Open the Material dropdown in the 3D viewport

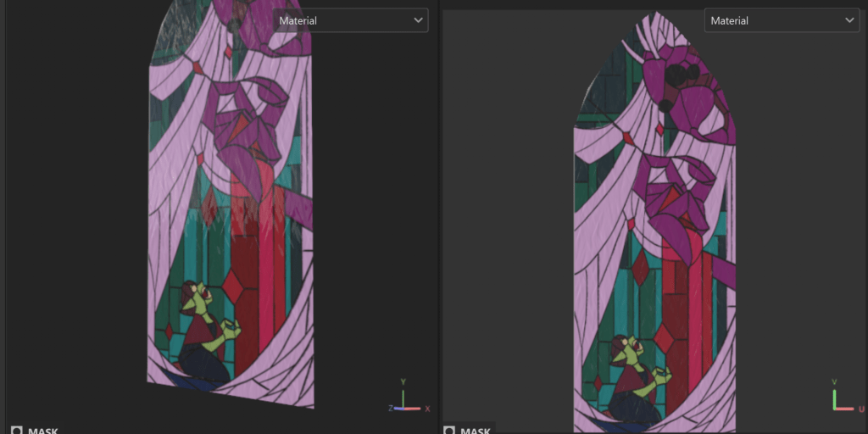(349, 20)
